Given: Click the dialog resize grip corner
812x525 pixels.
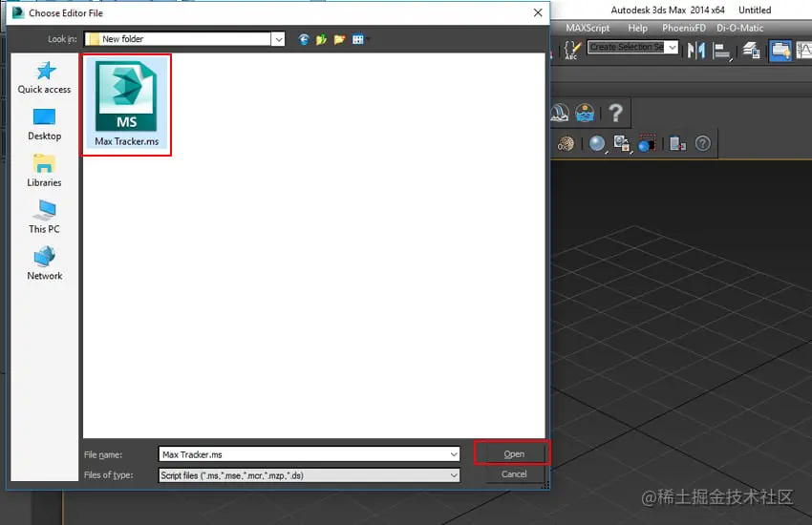Looking at the screenshot, I should coord(545,486).
